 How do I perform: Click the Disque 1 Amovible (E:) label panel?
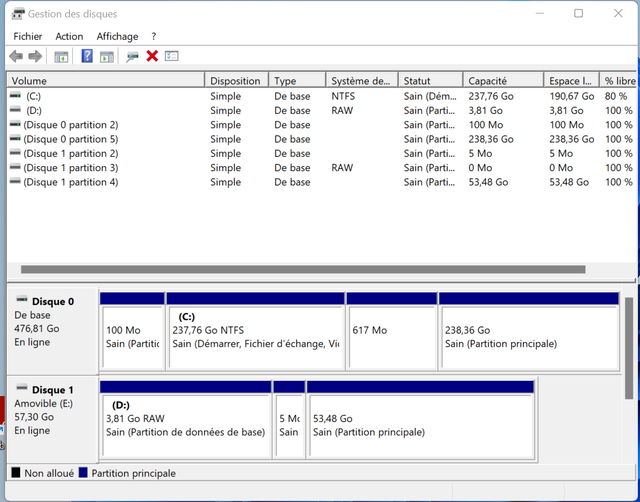pos(53,420)
